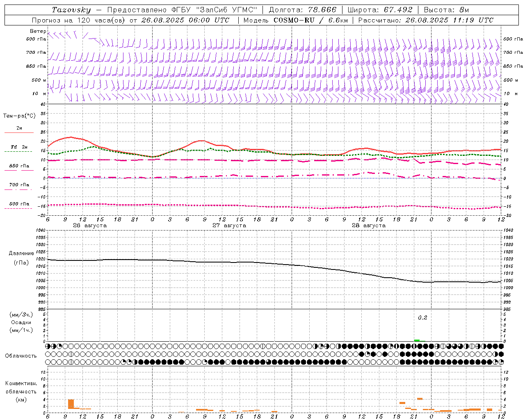Select the "0.2" precipitation amount value
Viewport: 525px width, 420px height.
[422, 318]
